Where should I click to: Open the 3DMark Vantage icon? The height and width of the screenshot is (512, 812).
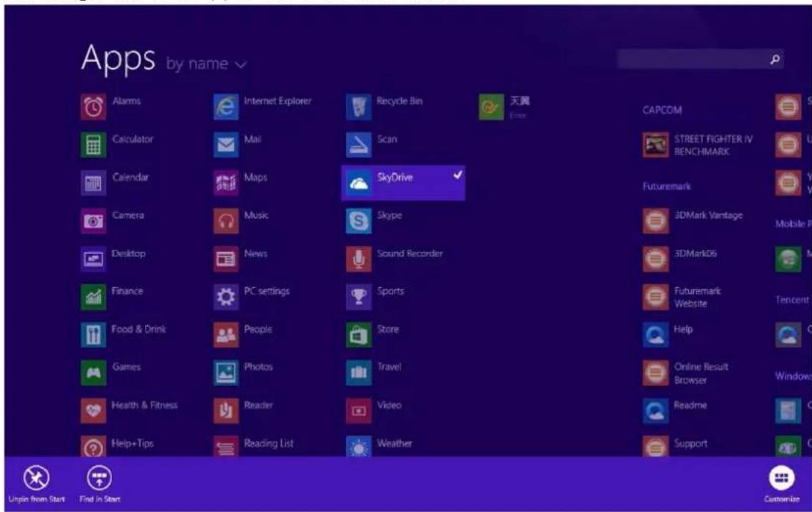pyautogui.click(x=655, y=221)
